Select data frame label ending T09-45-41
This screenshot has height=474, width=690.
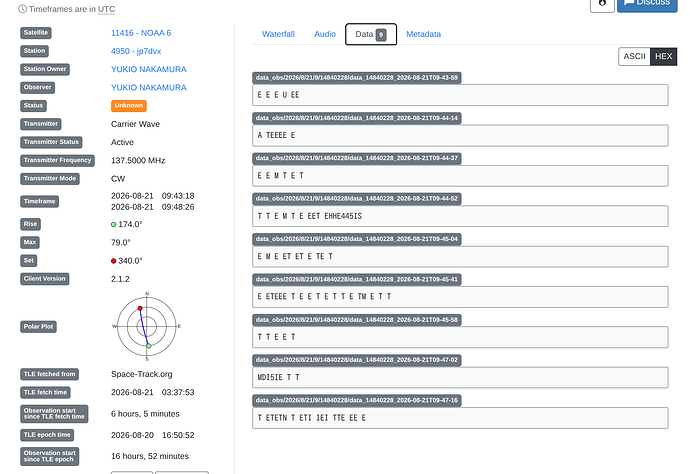[x=357, y=279]
